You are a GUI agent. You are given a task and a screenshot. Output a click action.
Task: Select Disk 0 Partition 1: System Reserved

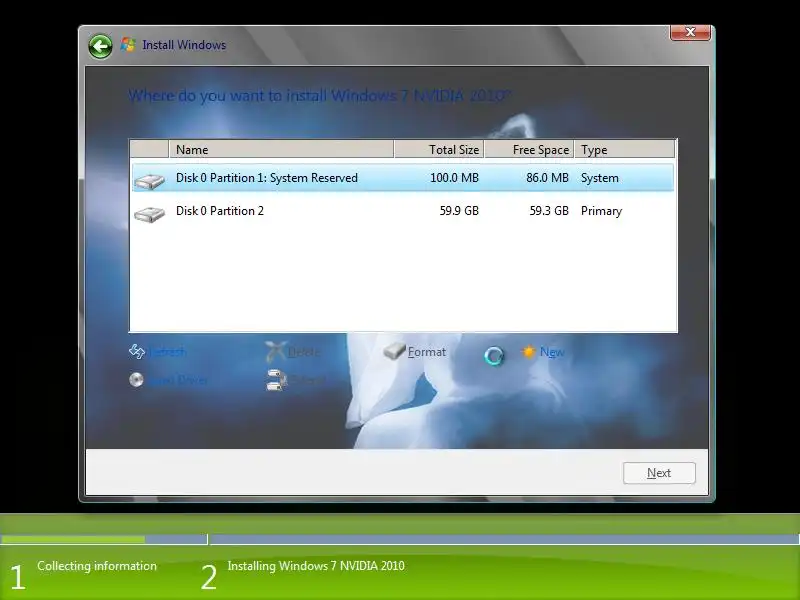coord(403,178)
